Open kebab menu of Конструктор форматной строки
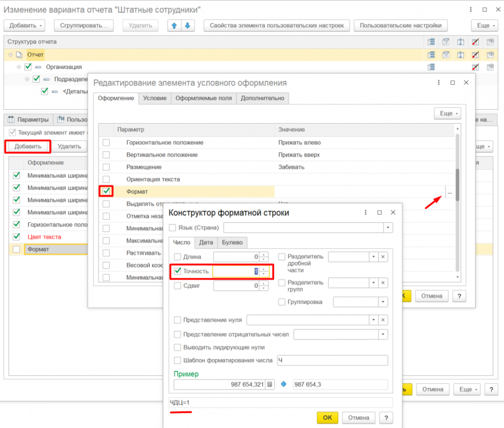 365,213
